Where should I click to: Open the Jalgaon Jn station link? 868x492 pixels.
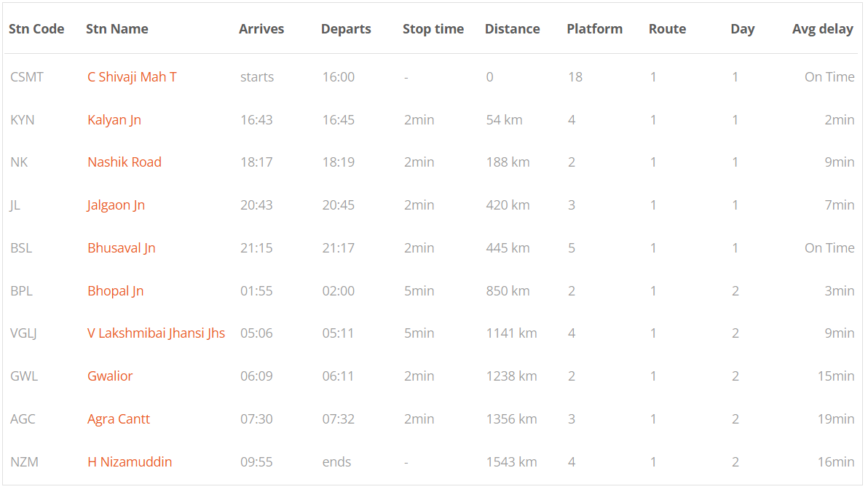(x=117, y=205)
